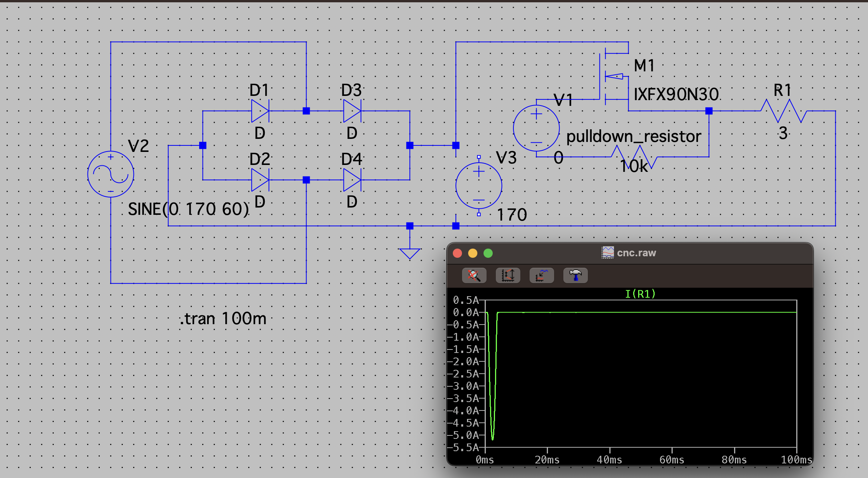Screen dimensions: 868x478
Task: Click the IXFX90N30 model name text
Action: (x=676, y=94)
